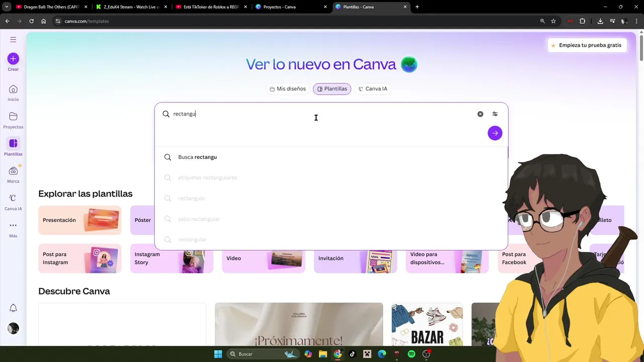Open Post para Instagram category
The height and width of the screenshot is (362, 644).
tap(80, 258)
